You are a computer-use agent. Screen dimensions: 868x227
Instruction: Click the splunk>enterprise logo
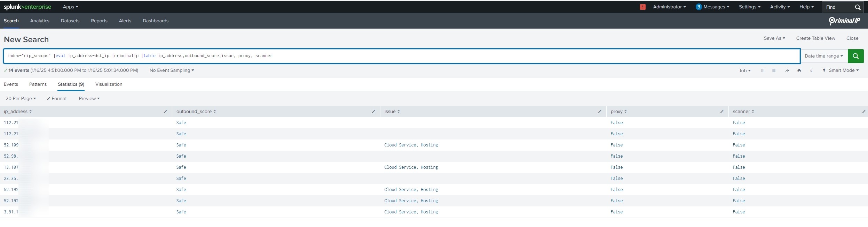tap(27, 7)
